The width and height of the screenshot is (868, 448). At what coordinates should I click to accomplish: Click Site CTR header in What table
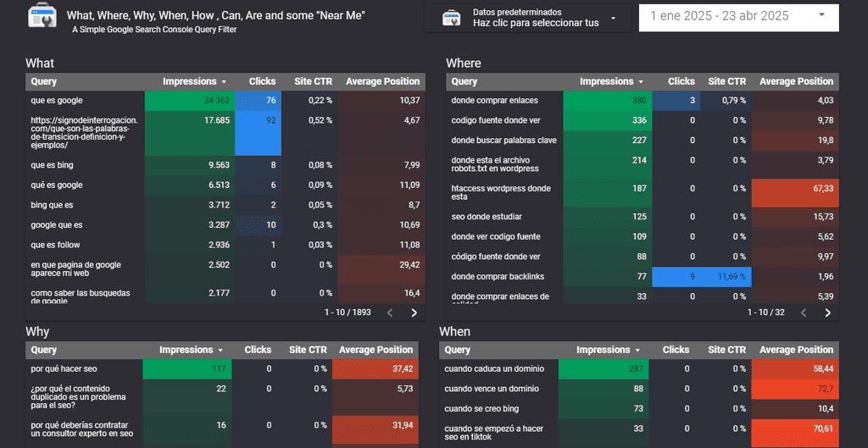(314, 81)
